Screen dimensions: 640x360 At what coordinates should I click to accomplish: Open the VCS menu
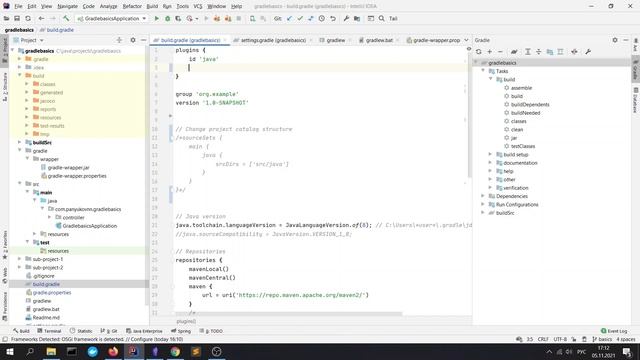[198, 6]
